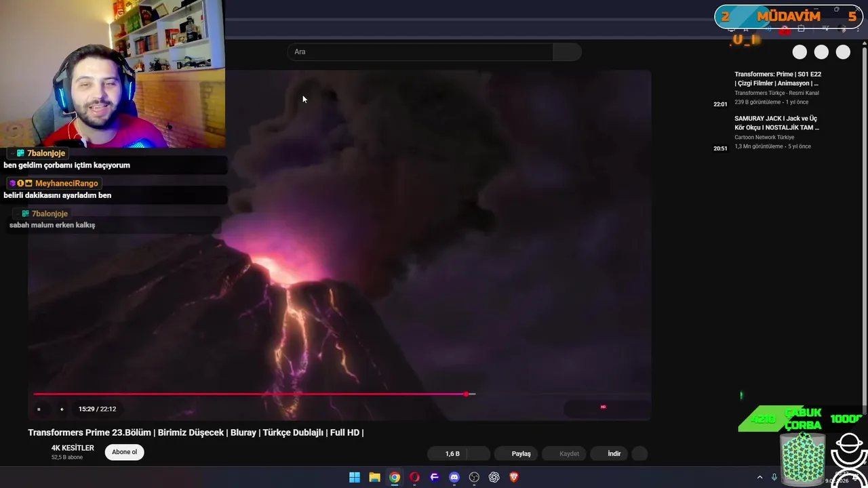The image size is (868, 488).
Task: Click the 15:29 / 22:12 time display
Action: 97,409
